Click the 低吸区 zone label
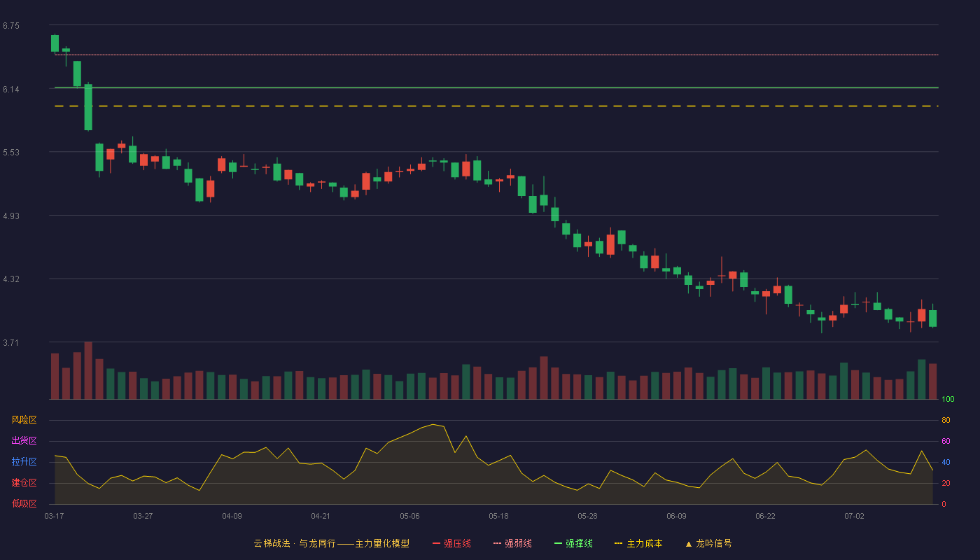Viewport: 980px width, 560px height. (x=24, y=504)
